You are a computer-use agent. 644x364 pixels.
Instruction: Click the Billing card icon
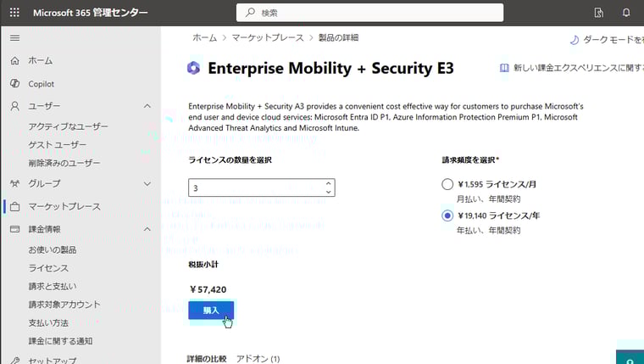14,229
